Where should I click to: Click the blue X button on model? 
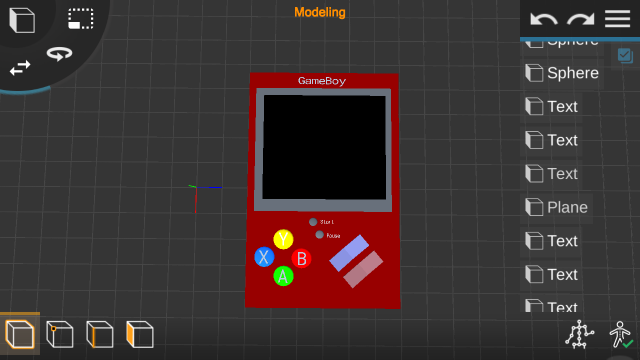pyautogui.click(x=264, y=257)
